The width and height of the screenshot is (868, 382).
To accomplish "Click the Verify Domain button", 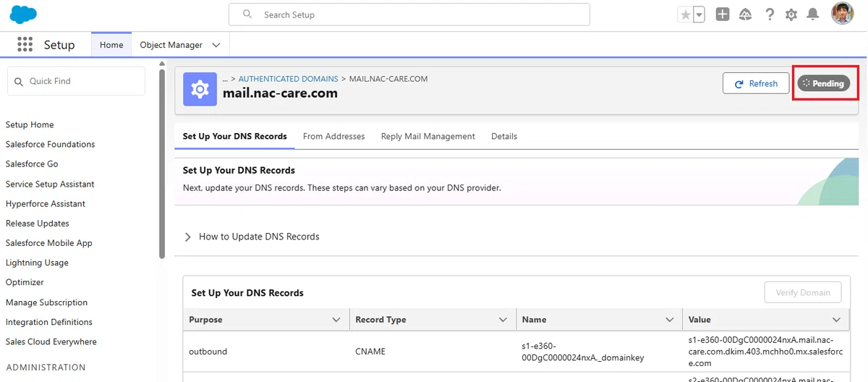I will click(x=803, y=292).
